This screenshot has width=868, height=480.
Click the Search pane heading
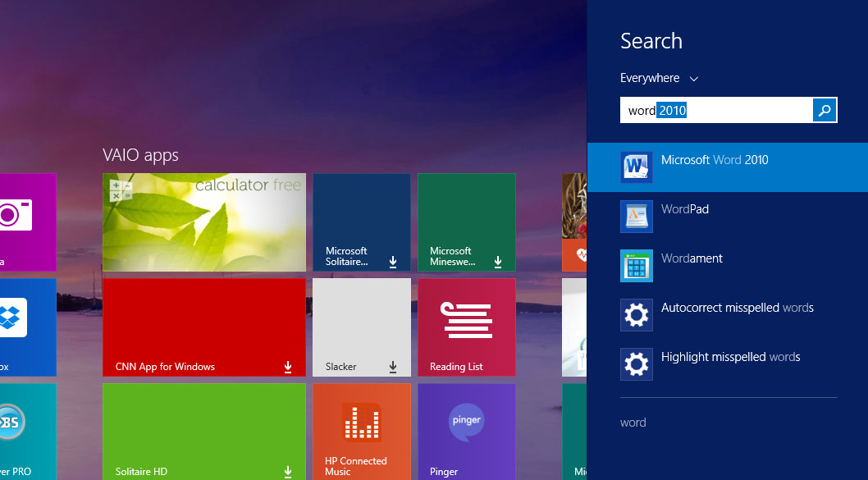[651, 41]
